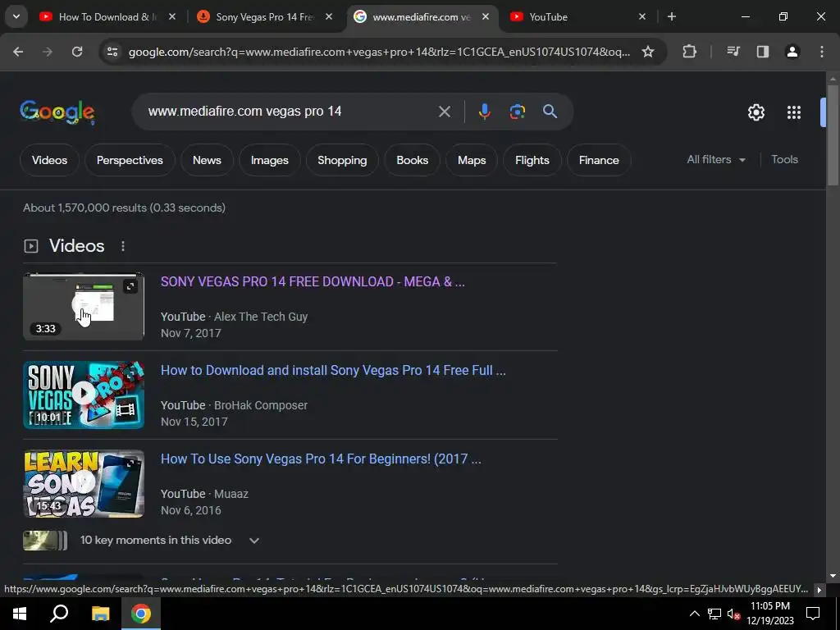Clear the search box with X
840x630 pixels.
pyautogui.click(x=445, y=112)
